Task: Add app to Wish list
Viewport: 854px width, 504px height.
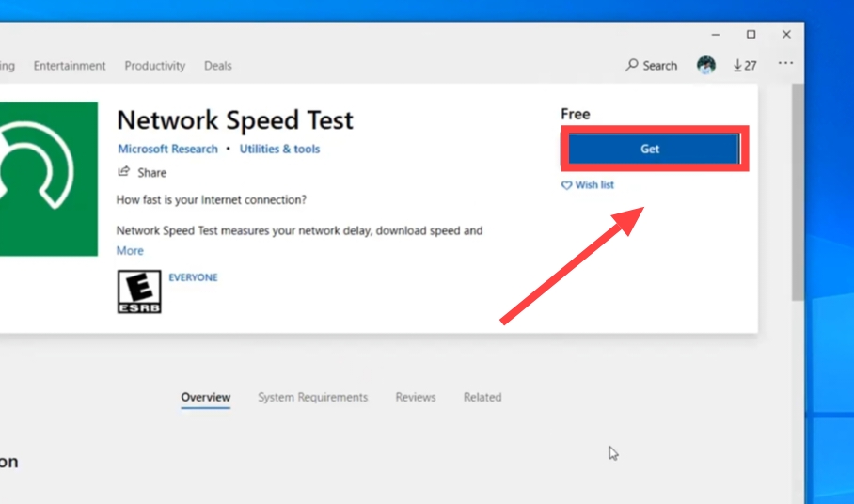Action: pyautogui.click(x=588, y=185)
